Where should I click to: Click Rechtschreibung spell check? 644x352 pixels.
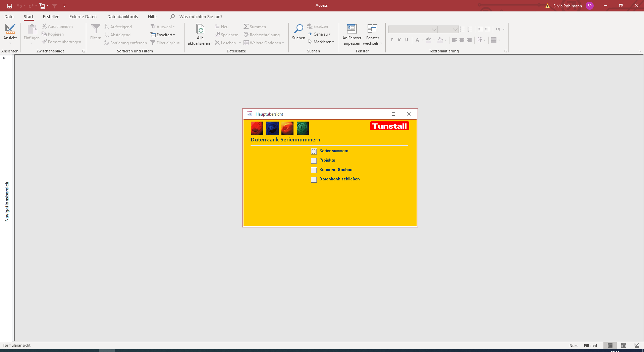(x=262, y=35)
